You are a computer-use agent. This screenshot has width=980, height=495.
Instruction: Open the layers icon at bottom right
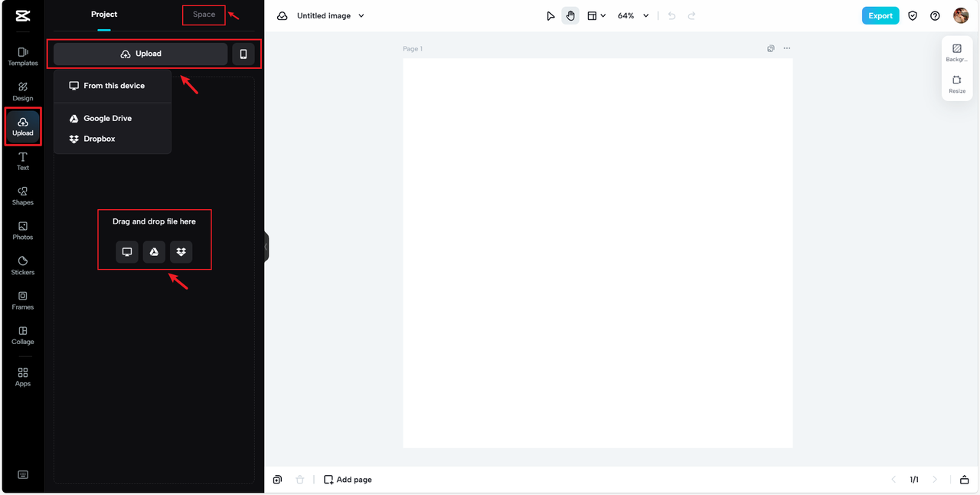(x=964, y=480)
